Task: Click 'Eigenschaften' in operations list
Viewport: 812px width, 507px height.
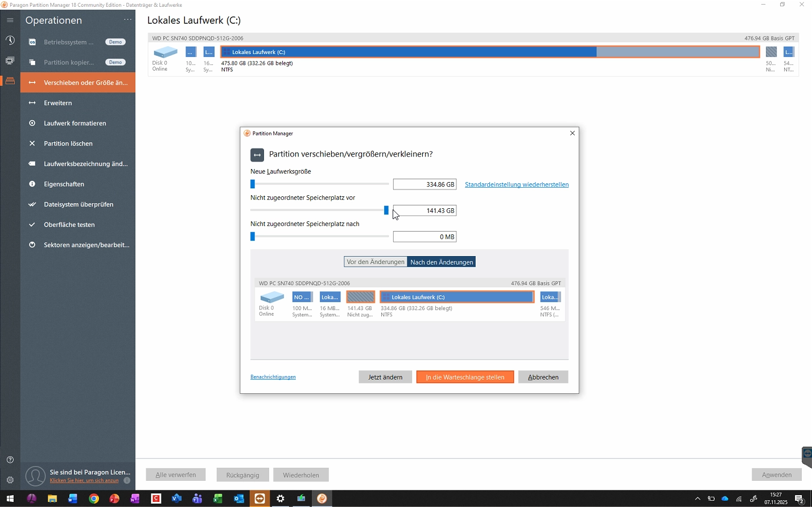Action: pos(64,184)
